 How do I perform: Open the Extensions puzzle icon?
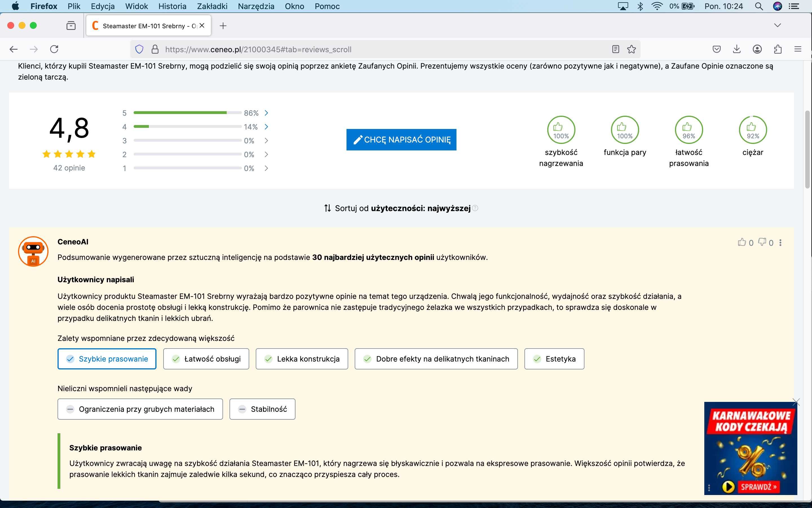tap(778, 49)
